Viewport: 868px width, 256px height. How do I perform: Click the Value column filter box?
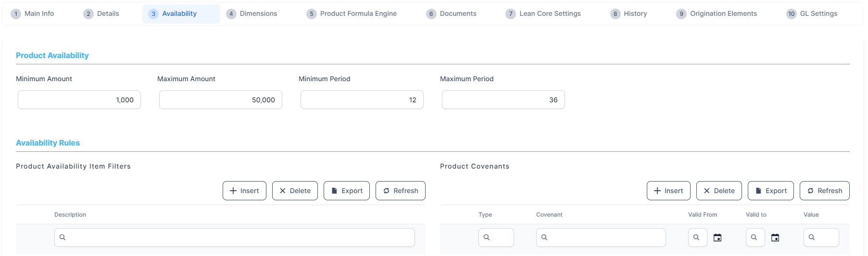821,238
